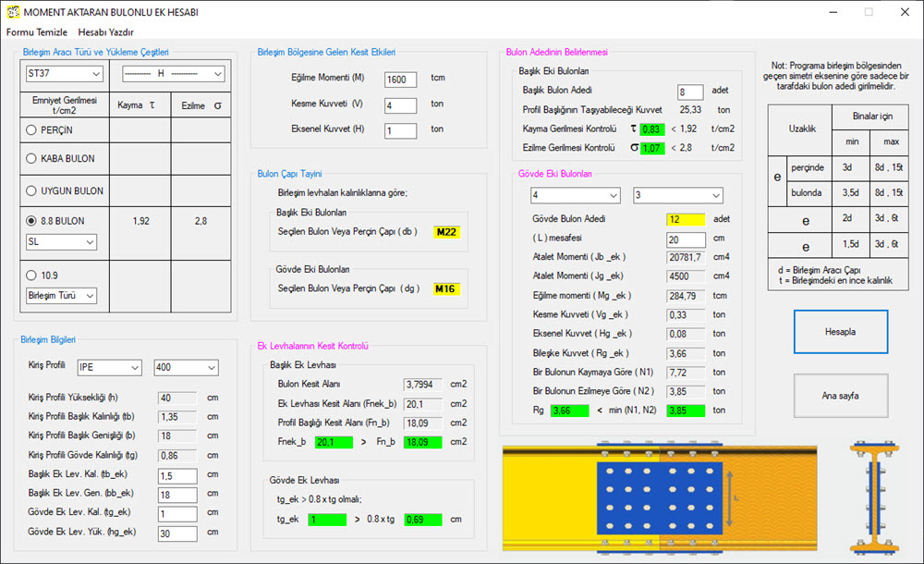This screenshot has width=924, height=564.
Task: Click the Gövde Ek Lev. Kal. input field
Action: click(x=177, y=514)
